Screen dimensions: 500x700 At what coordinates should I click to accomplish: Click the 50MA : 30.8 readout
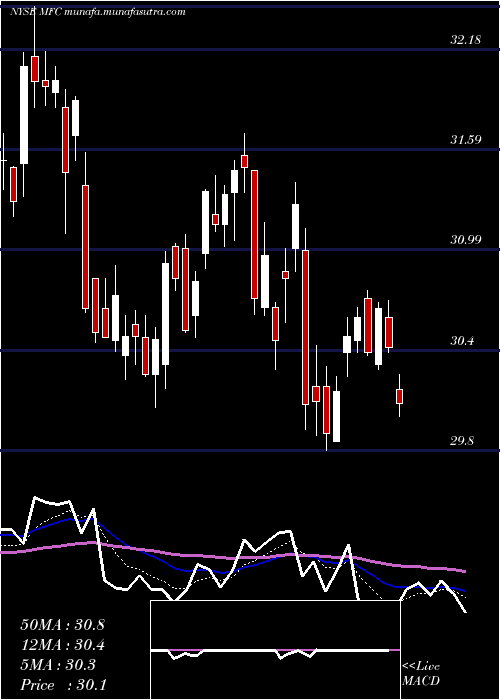62,625
